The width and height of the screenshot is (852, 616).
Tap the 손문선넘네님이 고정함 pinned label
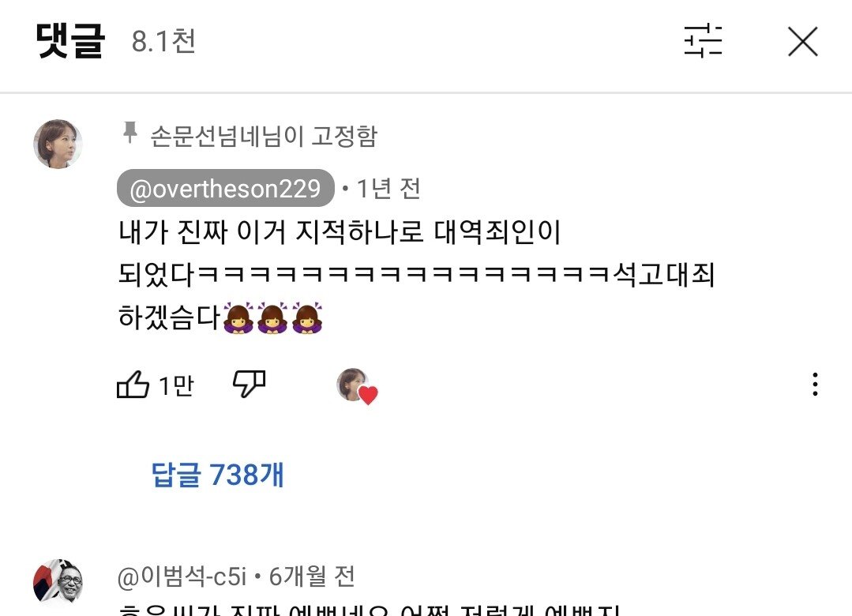pos(263,135)
